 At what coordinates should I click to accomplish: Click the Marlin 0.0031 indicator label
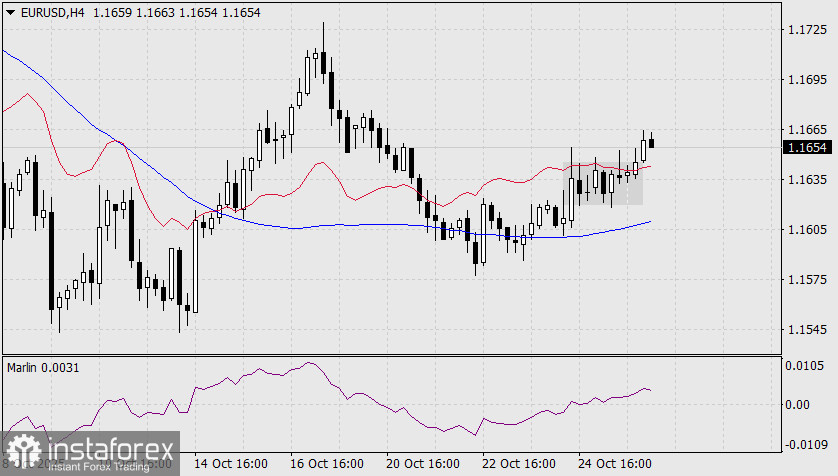click(x=43, y=368)
